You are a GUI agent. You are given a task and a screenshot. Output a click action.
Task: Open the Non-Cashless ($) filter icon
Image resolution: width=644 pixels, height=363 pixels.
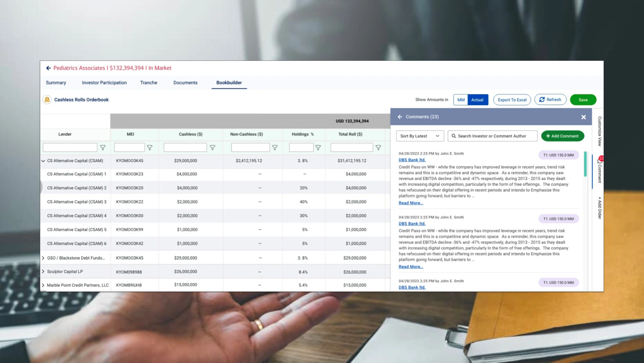point(275,148)
